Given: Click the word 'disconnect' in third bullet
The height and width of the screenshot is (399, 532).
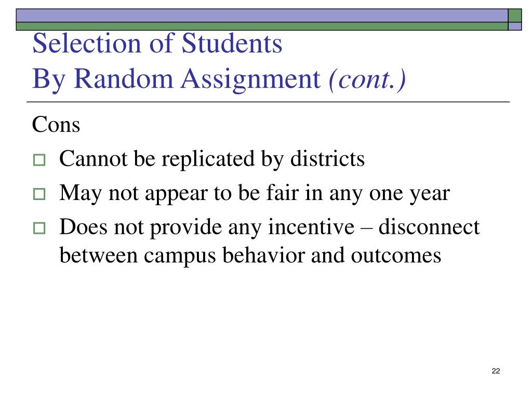Looking at the screenshot, I should [x=429, y=227].
